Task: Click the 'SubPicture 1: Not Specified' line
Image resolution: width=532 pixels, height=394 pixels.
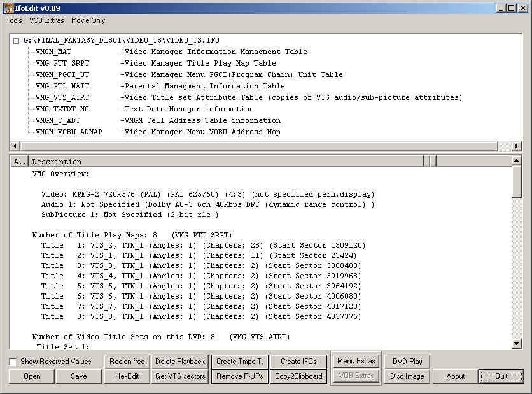Action: [130, 215]
